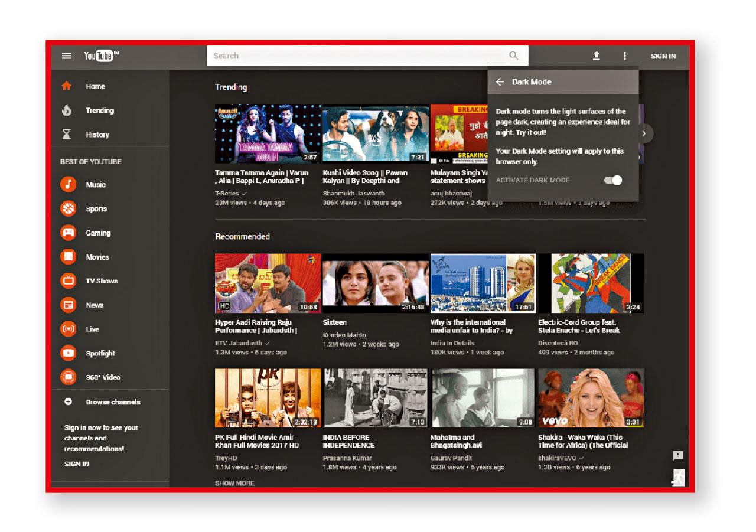
Task: Open the India In Details channel link
Action: coord(453,342)
